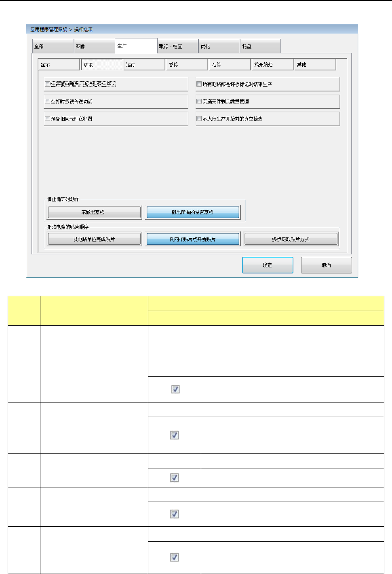Switch to the 图像 tab
This screenshot has height=574, width=392.
click(x=95, y=46)
